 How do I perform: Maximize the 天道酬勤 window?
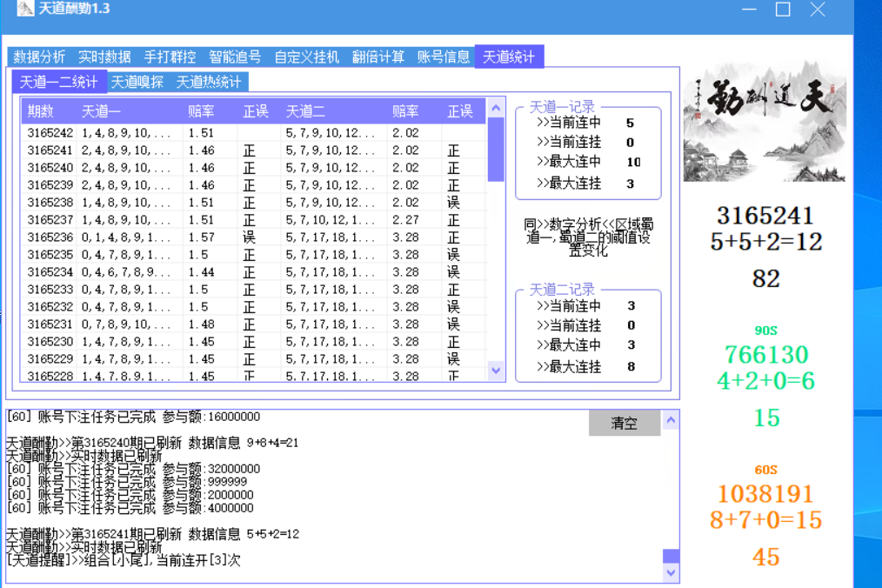[x=783, y=10]
